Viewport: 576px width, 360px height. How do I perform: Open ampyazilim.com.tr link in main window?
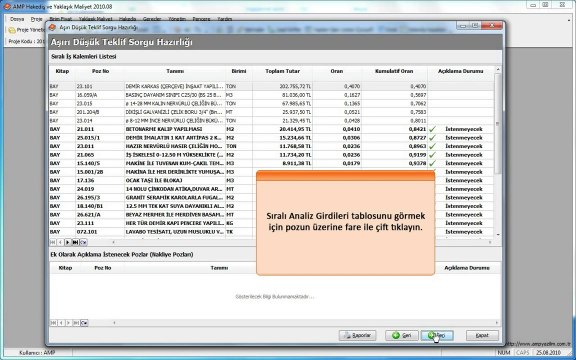538,344
